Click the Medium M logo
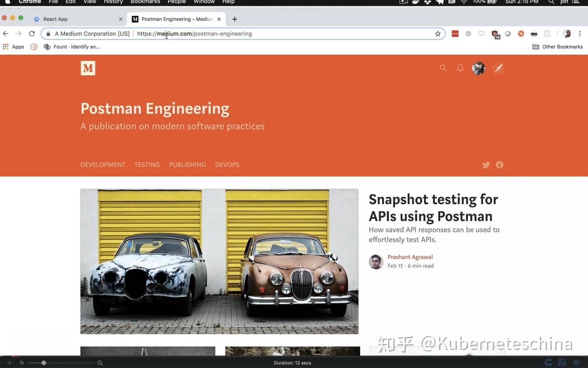This screenshot has width=588, height=368. coord(88,68)
